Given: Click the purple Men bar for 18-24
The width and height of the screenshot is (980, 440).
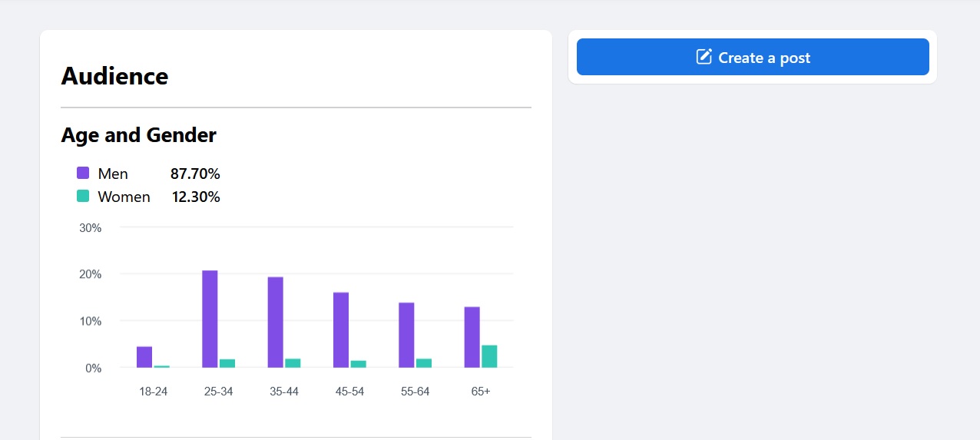Looking at the screenshot, I should tap(144, 357).
